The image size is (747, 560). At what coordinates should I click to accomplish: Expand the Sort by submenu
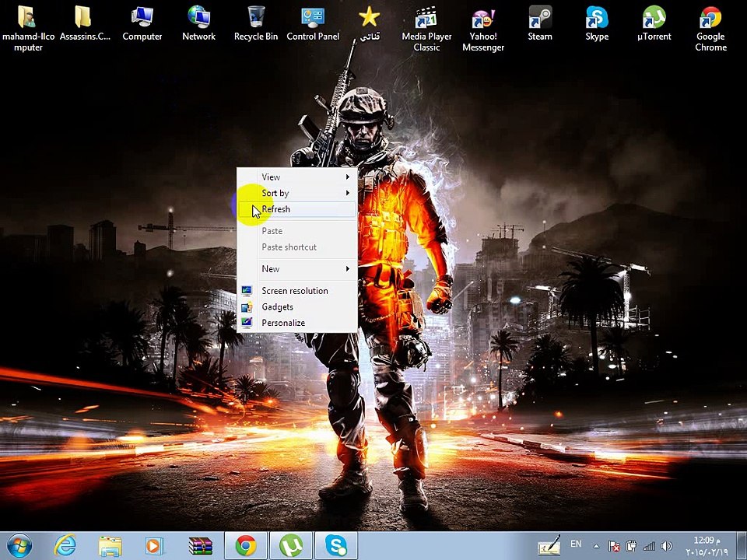click(x=296, y=194)
